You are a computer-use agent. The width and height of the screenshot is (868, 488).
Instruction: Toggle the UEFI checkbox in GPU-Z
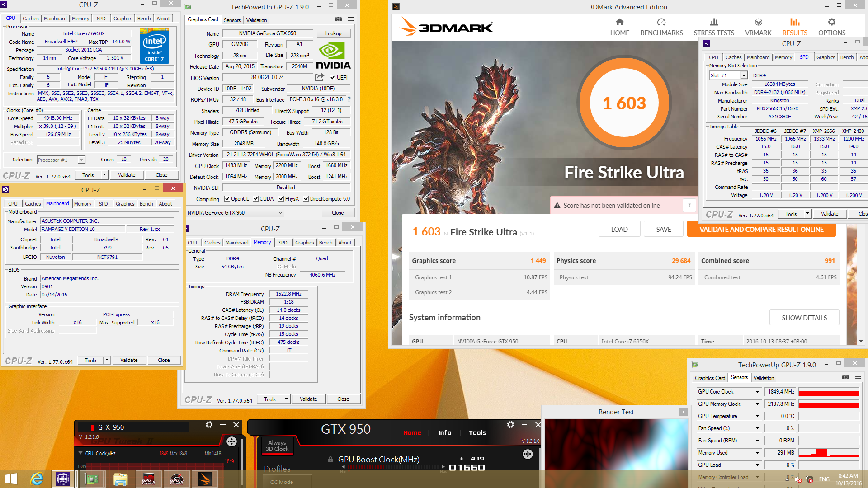[x=332, y=77]
